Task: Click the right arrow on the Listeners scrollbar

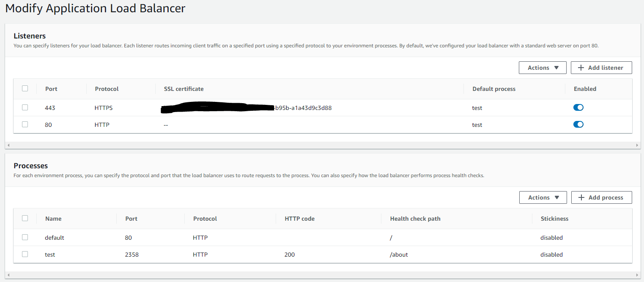Action: tap(636, 145)
